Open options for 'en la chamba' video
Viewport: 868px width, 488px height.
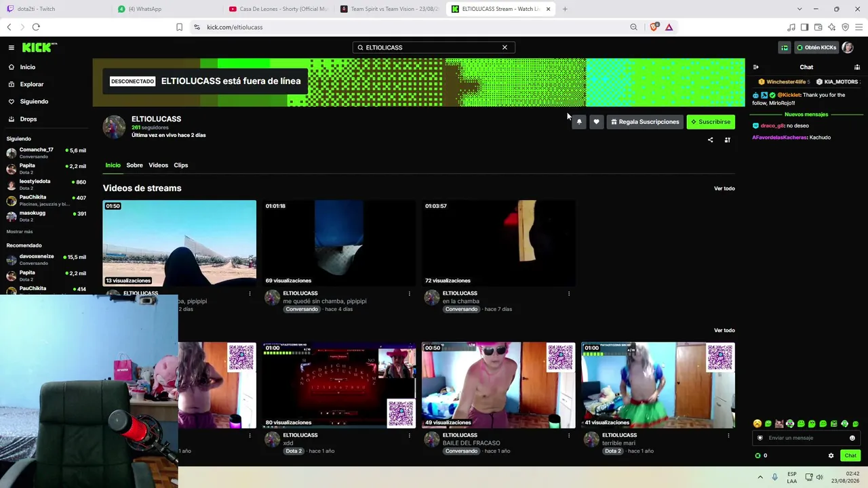click(568, 293)
